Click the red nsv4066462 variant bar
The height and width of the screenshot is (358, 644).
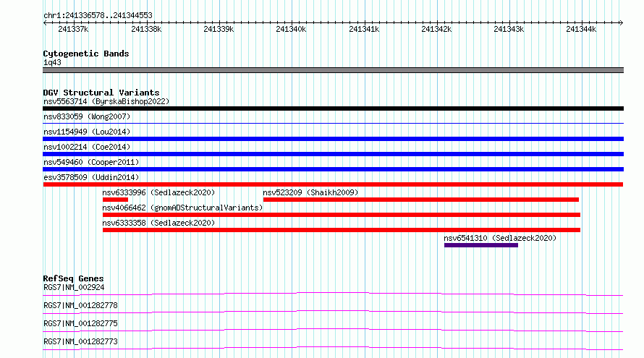(342, 215)
